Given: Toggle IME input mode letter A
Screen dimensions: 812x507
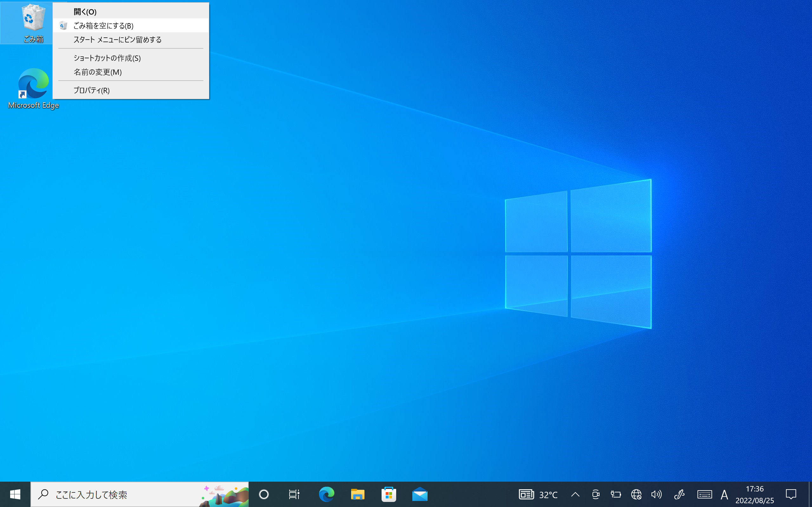Looking at the screenshot, I should pyautogui.click(x=724, y=494).
